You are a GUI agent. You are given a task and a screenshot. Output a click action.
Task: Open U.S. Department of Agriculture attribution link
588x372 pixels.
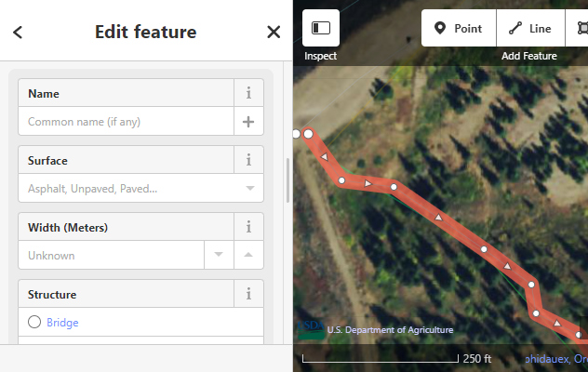tap(390, 329)
